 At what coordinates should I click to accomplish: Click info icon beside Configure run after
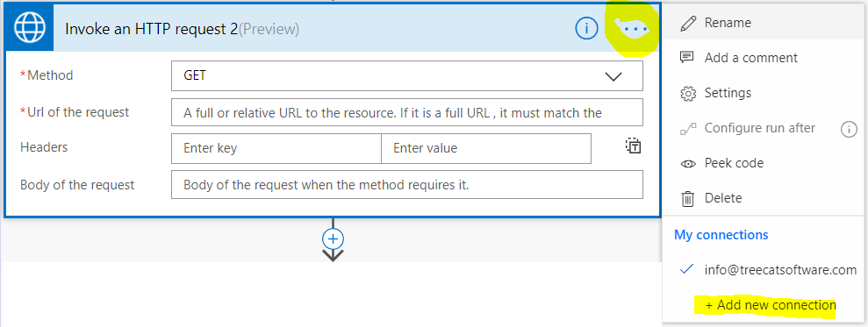pos(849,129)
